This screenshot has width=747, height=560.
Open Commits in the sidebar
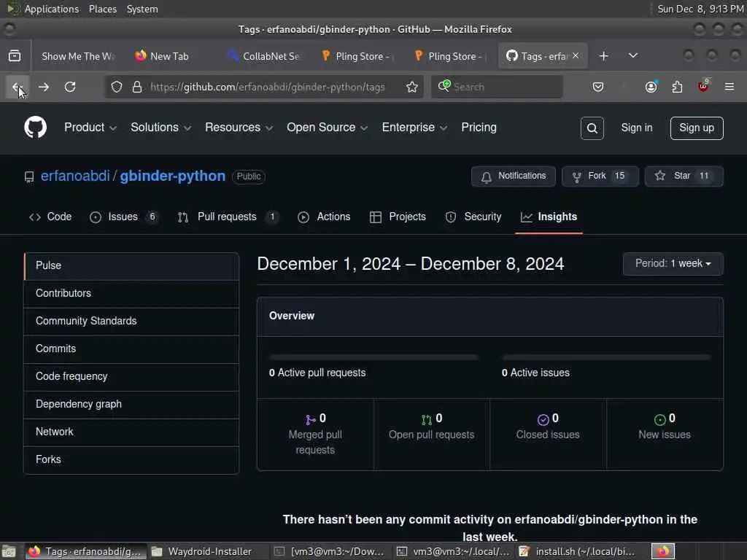click(131, 349)
